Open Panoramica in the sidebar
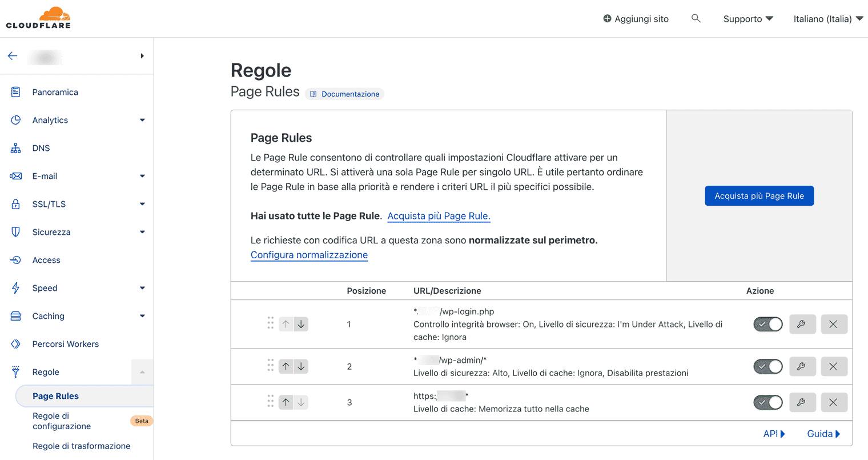868x460 pixels. pyautogui.click(x=55, y=92)
